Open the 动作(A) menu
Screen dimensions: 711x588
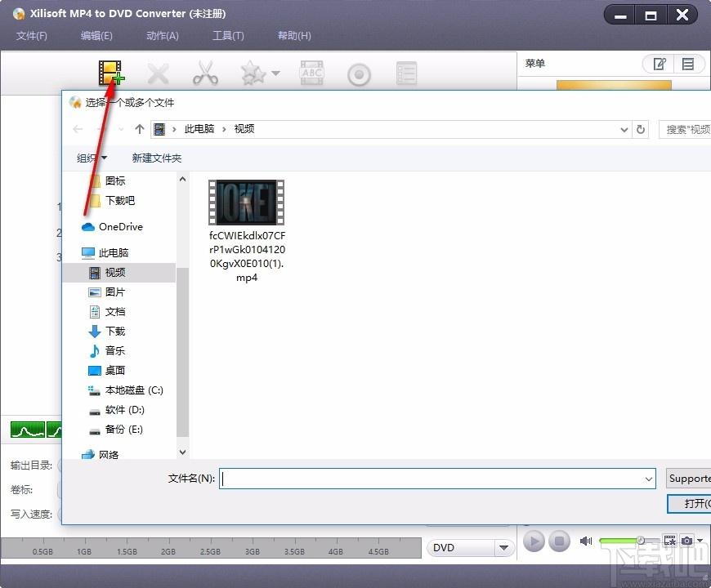pyautogui.click(x=163, y=35)
